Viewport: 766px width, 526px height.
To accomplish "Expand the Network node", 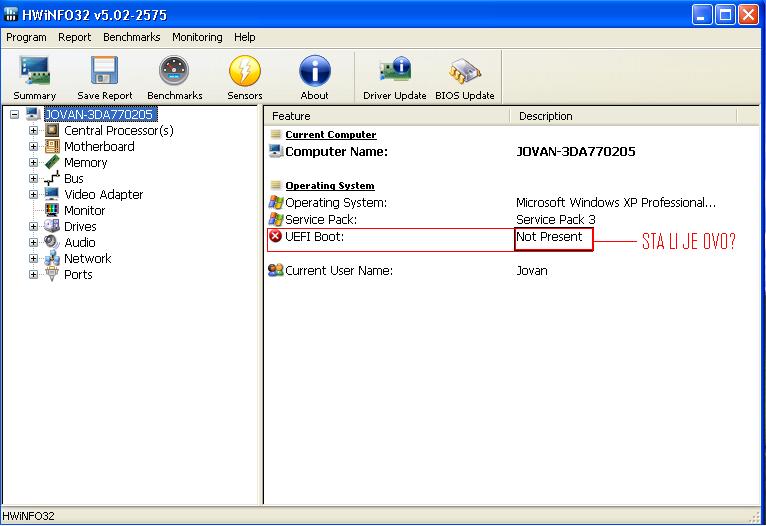I will [33, 258].
